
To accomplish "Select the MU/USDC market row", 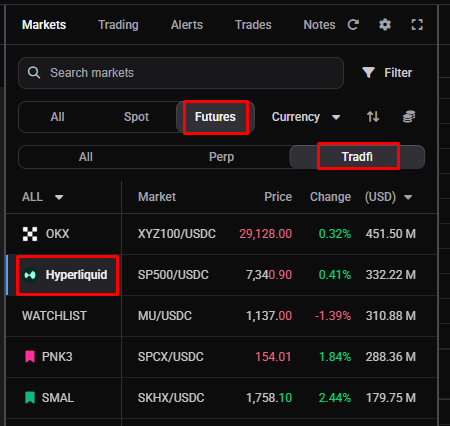I will (x=279, y=316).
